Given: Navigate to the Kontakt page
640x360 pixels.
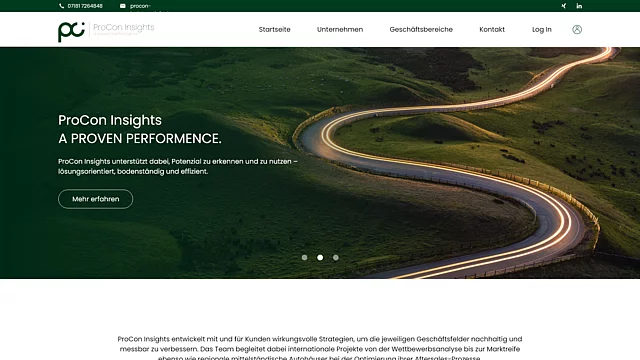Looking at the screenshot, I should [492, 29].
